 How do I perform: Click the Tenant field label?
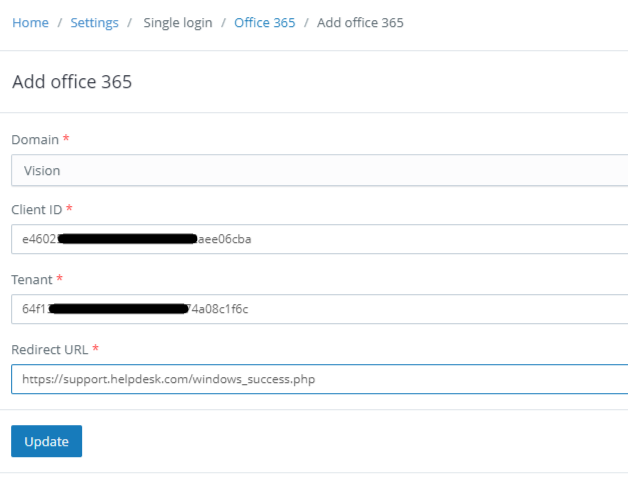point(32,280)
